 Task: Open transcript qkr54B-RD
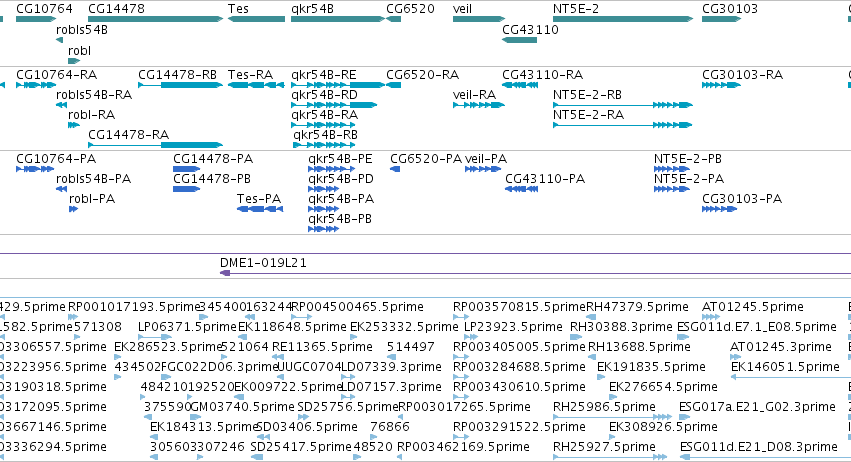[x=324, y=94]
